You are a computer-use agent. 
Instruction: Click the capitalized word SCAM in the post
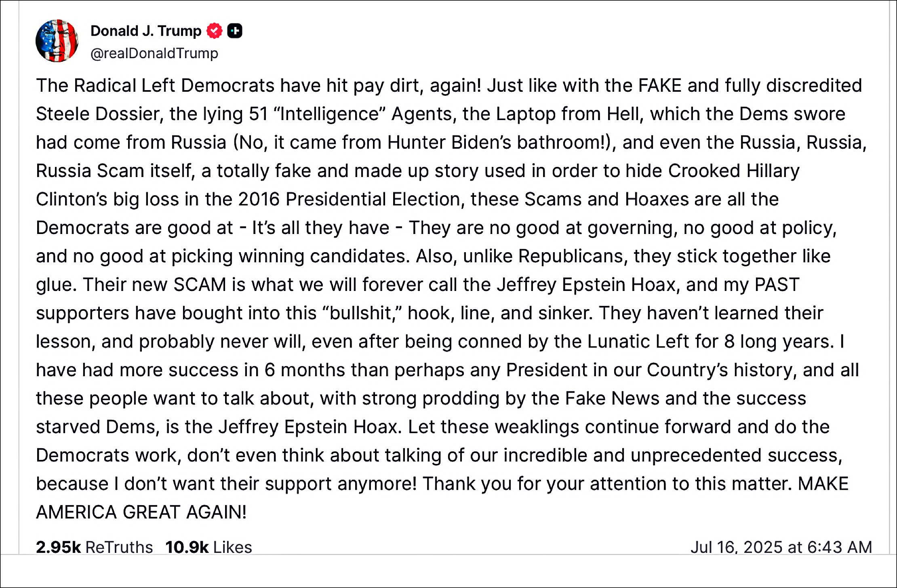click(x=200, y=285)
